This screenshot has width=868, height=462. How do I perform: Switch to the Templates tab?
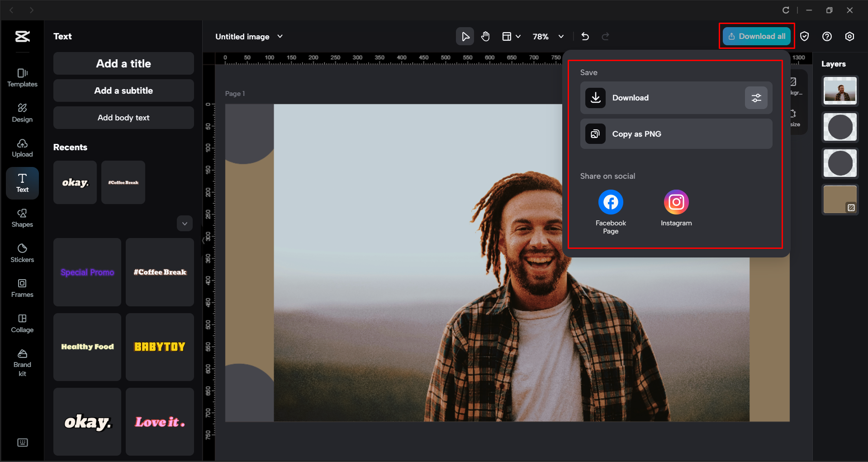pos(22,77)
